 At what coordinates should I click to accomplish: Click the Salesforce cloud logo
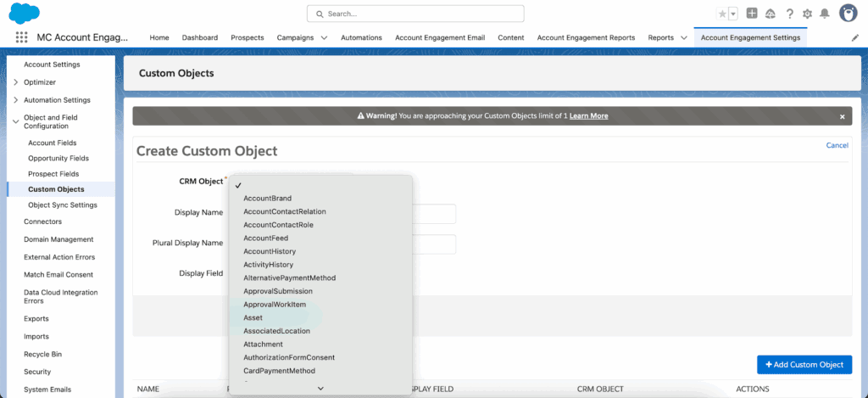click(x=24, y=13)
